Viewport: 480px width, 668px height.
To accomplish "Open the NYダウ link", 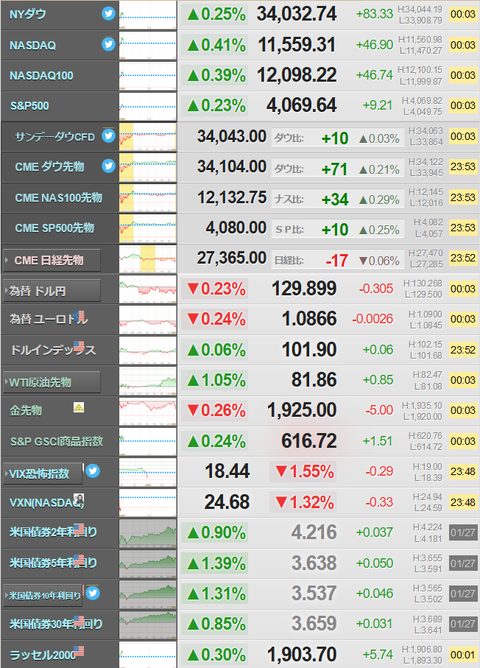I will [x=27, y=14].
